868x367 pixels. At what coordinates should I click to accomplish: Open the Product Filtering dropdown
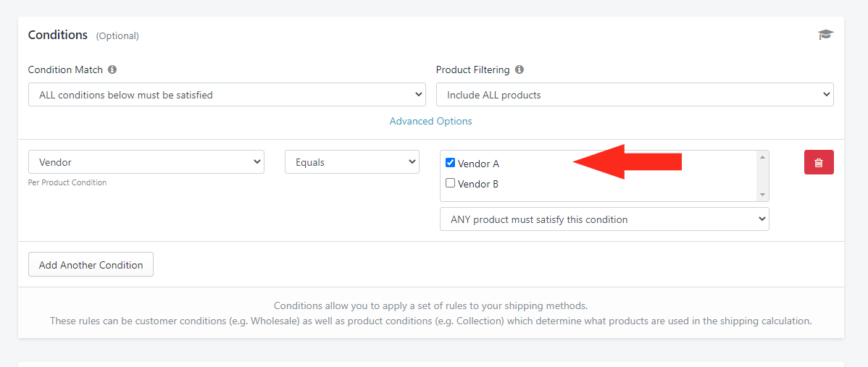point(635,95)
